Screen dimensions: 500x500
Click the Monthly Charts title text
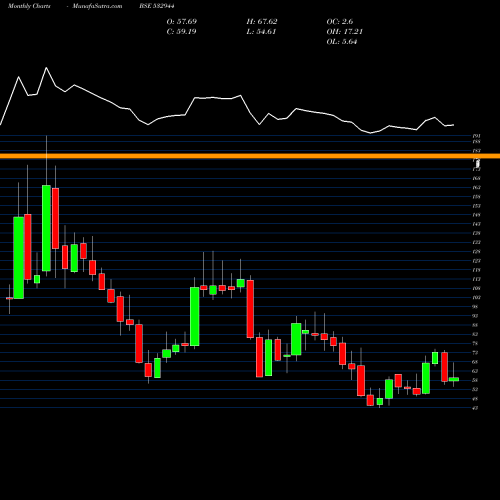tap(29, 6)
